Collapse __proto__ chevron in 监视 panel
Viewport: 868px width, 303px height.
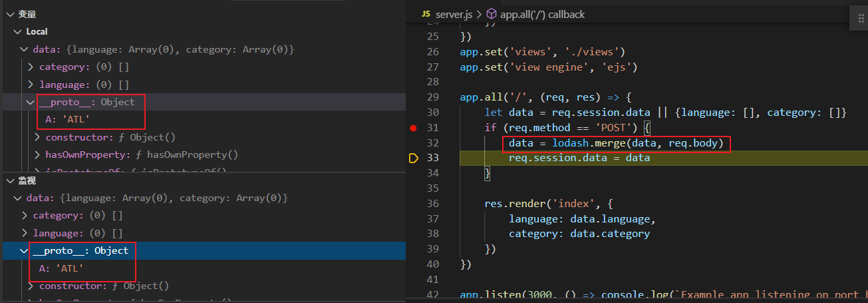(x=25, y=250)
